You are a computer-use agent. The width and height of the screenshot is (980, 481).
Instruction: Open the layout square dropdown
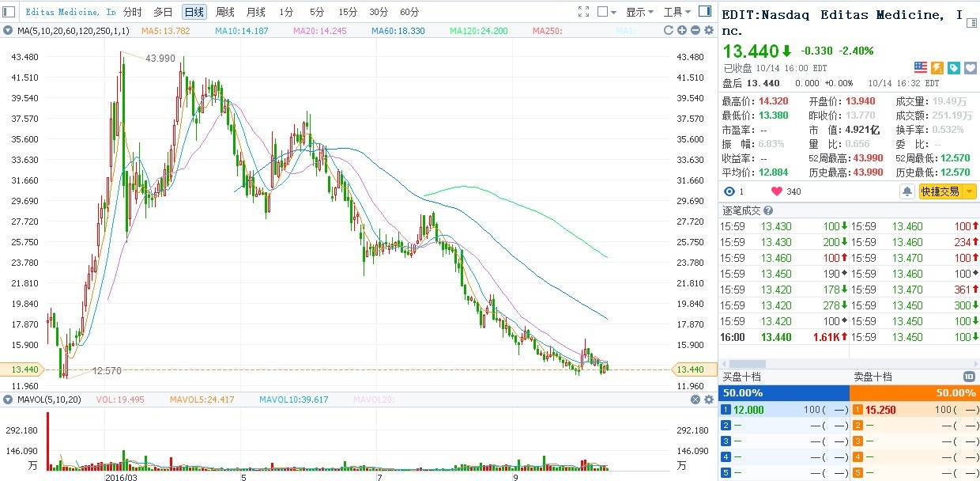click(606, 12)
